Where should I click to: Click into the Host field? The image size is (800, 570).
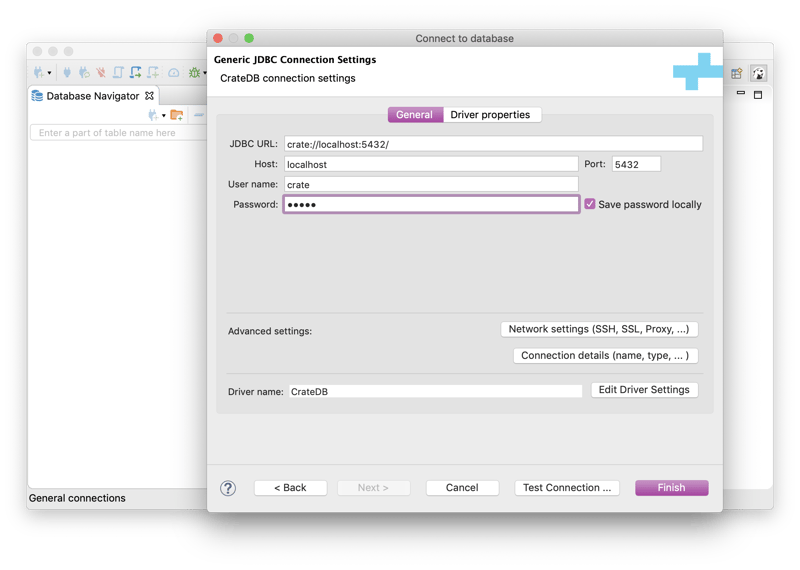[x=431, y=164]
